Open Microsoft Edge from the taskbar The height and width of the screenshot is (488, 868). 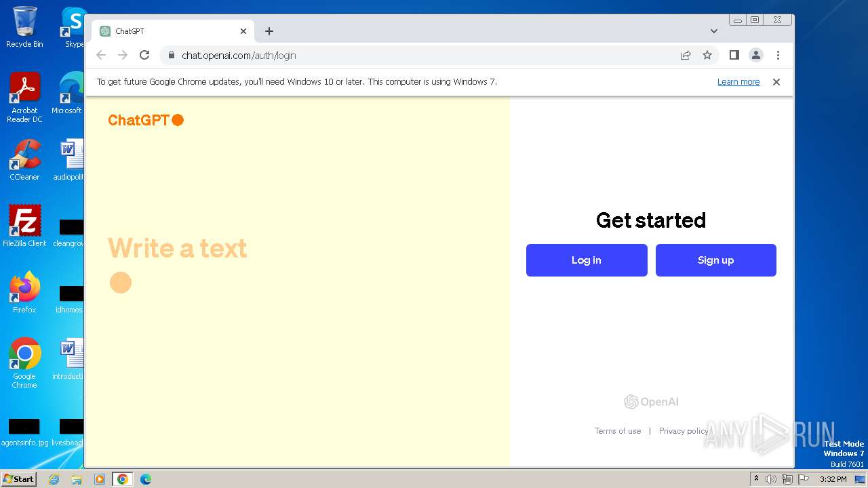pos(146,479)
